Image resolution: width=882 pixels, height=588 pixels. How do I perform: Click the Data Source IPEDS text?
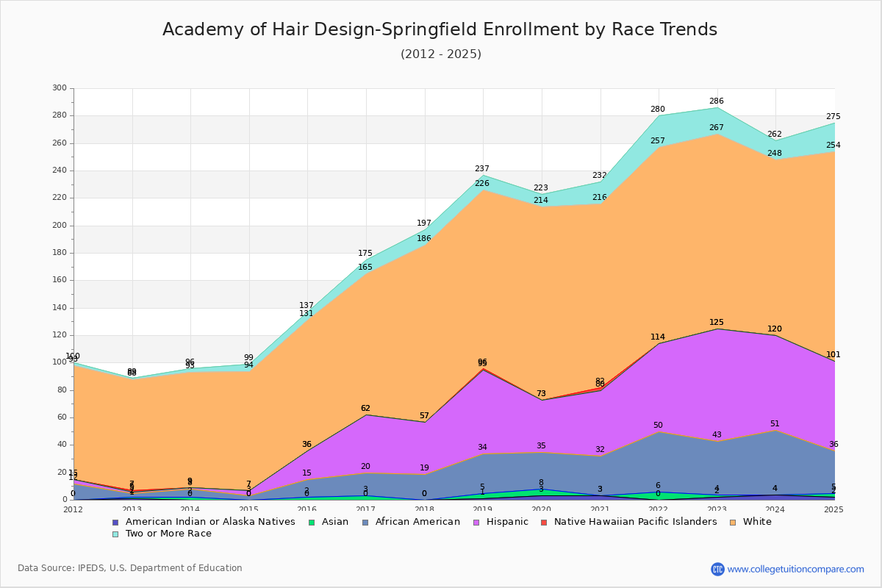coord(130,568)
